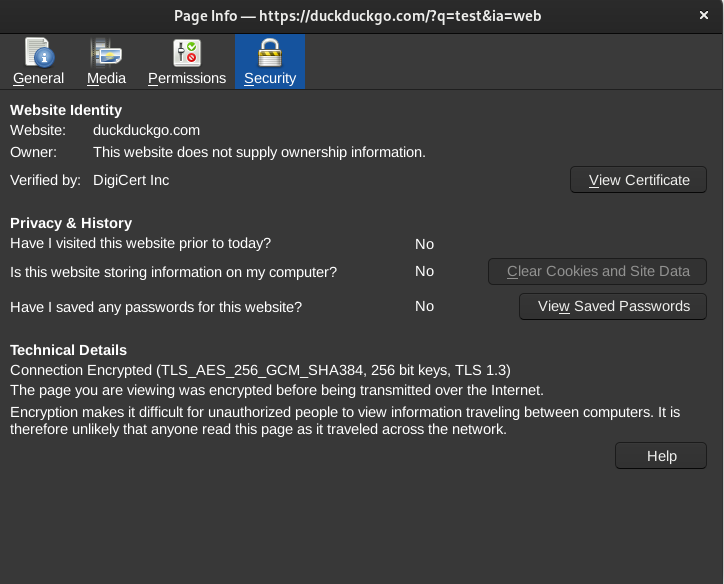The height and width of the screenshot is (584, 724).
Task: Click the General tab's document info icon
Action: pos(38,52)
